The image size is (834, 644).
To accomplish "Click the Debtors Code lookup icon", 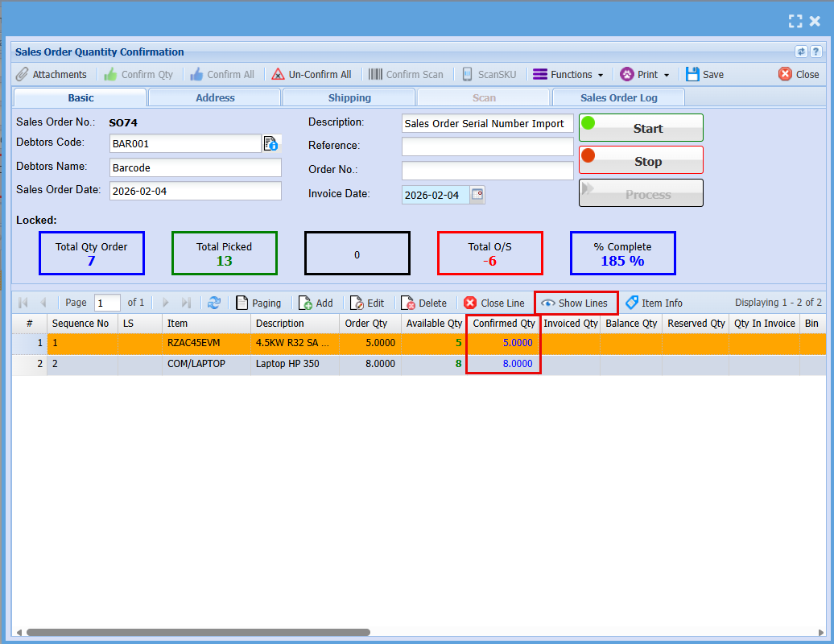I will pyautogui.click(x=271, y=143).
